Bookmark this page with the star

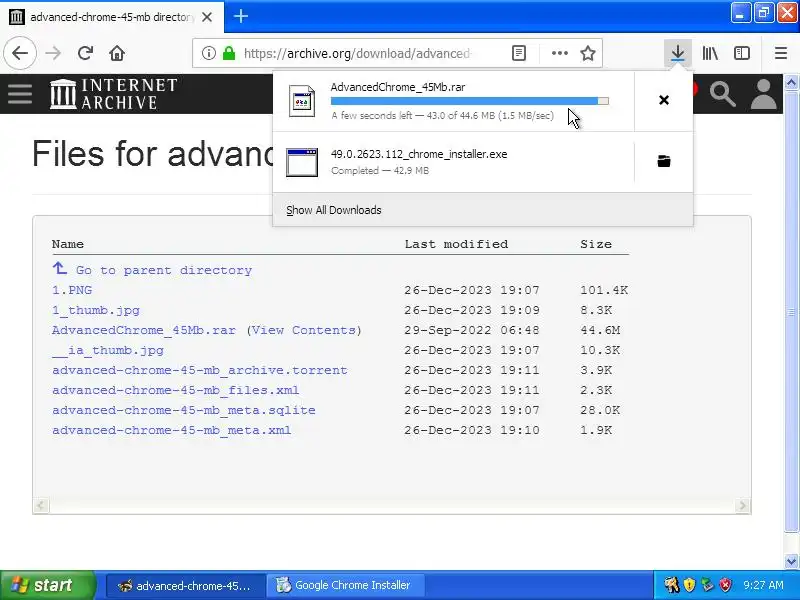(588, 53)
